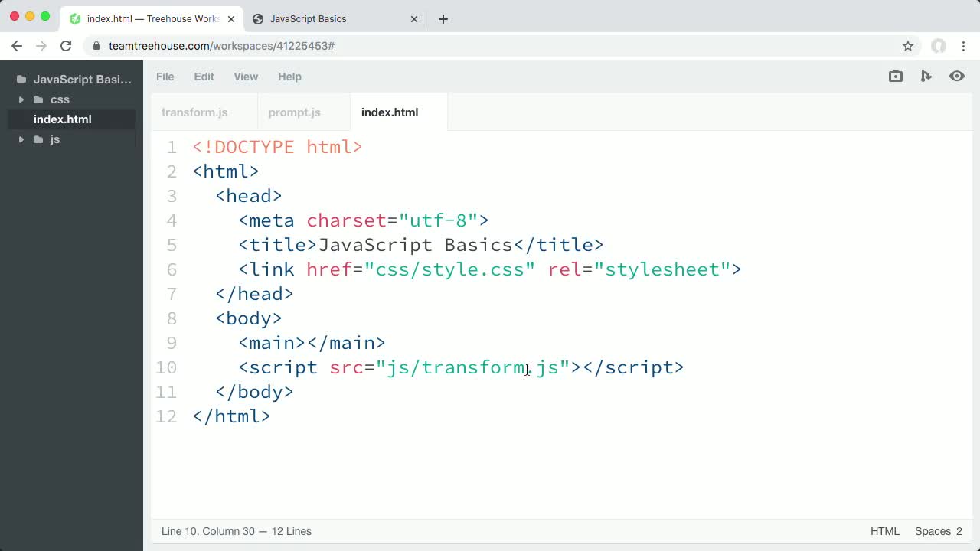Viewport: 980px width, 551px height.
Task: Click the Spaces 2 indentation setting
Action: [938, 531]
